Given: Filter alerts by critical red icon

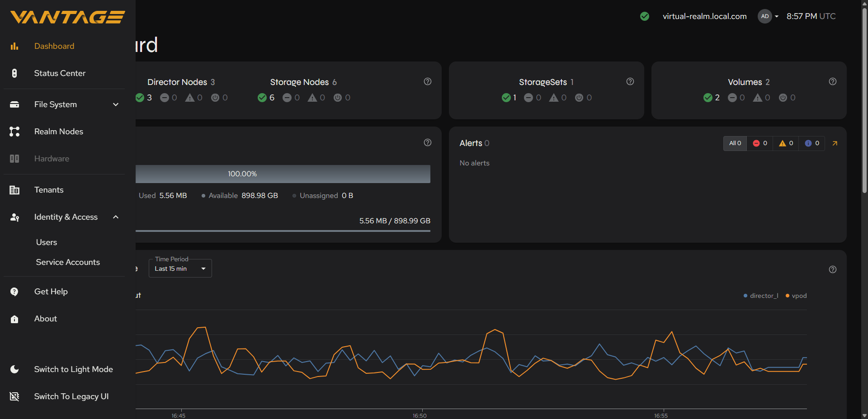Looking at the screenshot, I should (x=760, y=143).
